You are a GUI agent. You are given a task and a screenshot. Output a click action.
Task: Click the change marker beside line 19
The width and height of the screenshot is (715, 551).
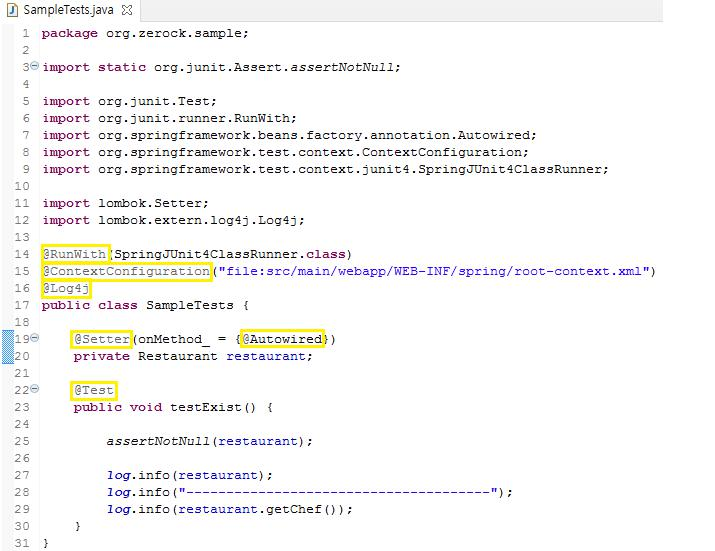[x=8, y=347]
